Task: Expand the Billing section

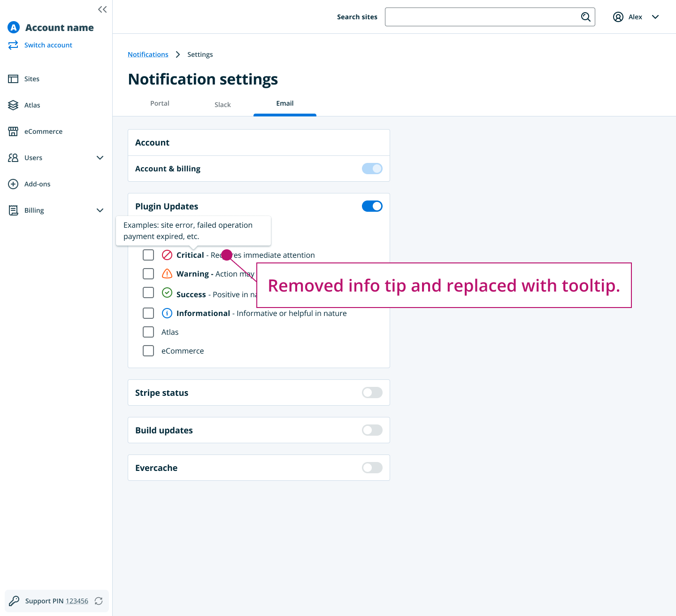Action: pyautogui.click(x=100, y=210)
